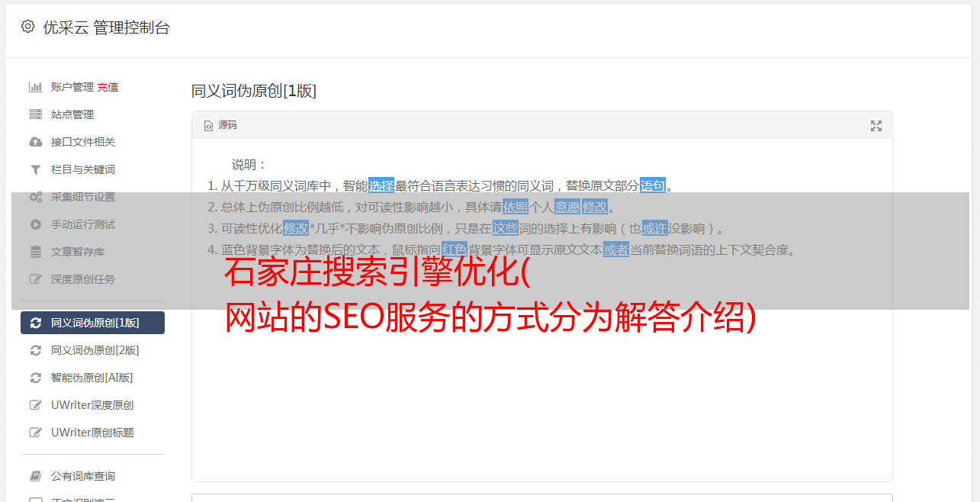
Task: Click highlighted word 依照 in line two
Action: point(516,207)
